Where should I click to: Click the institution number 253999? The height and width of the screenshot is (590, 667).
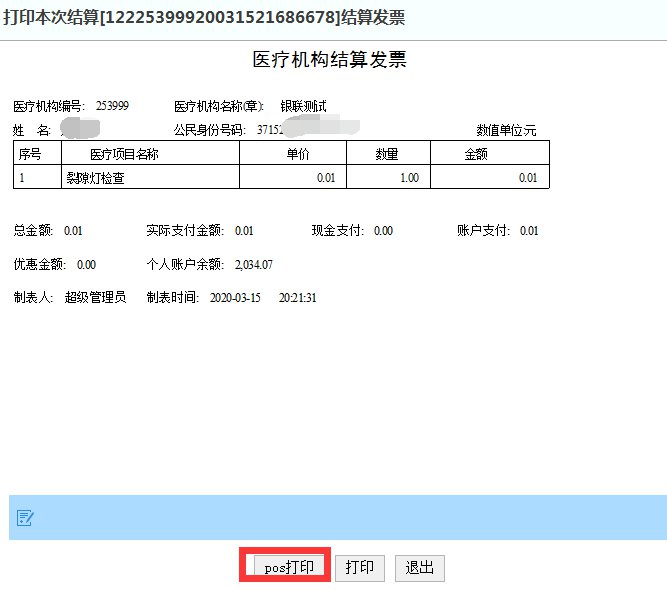pyautogui.click(x=112, y=106)
